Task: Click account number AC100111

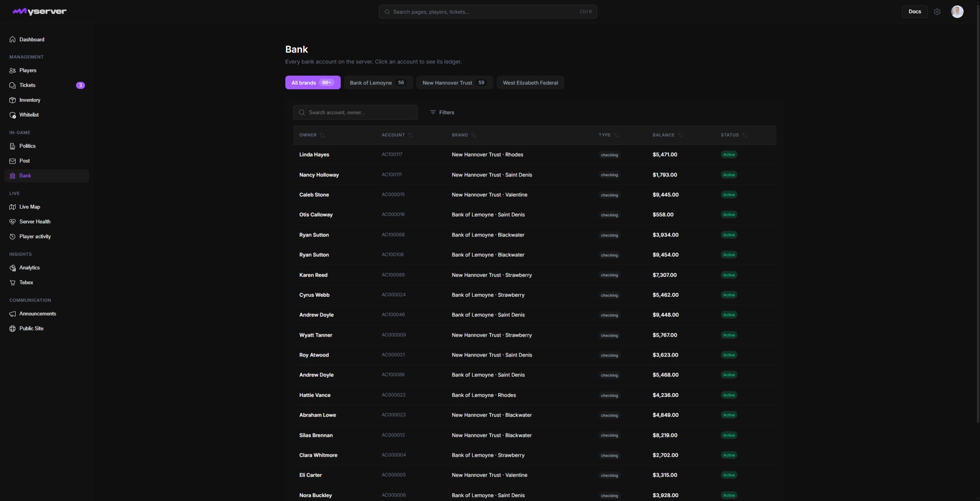Action: point(391,175)
